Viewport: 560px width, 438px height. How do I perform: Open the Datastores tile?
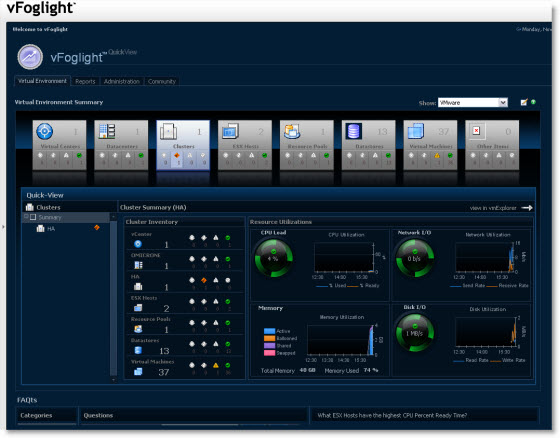368,145
